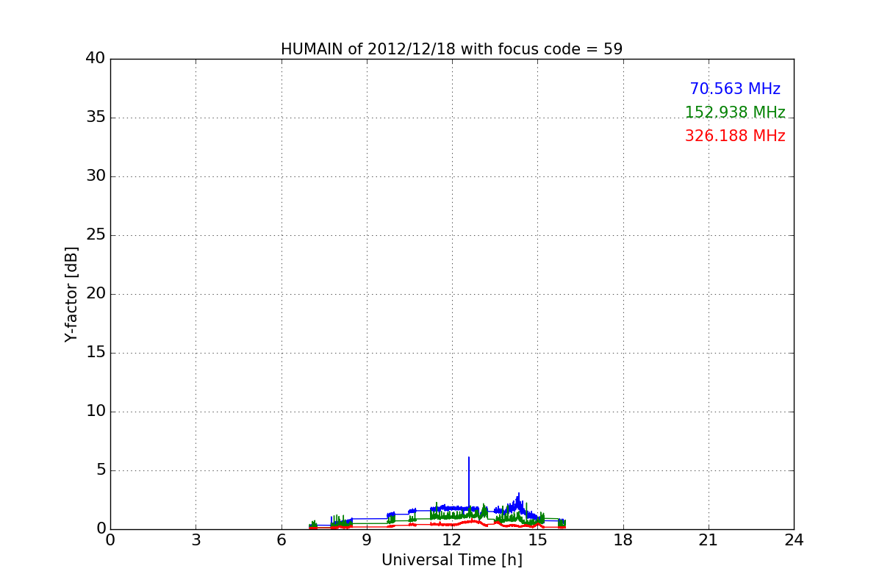
Task: Click the y-axis tick label 25
Action: point(96,235)
